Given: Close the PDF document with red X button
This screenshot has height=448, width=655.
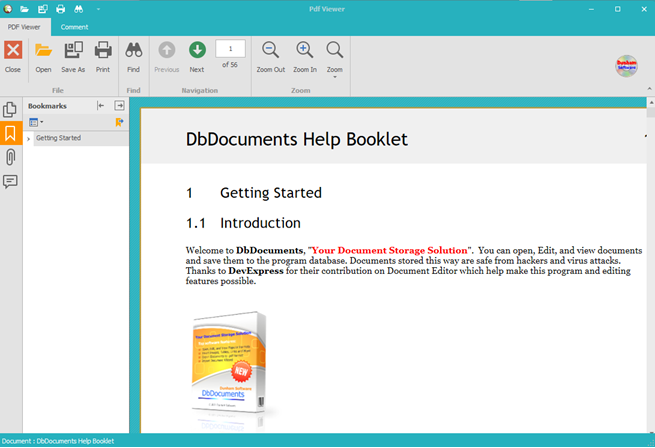Looking at the screenshot, I should [x=13, y=57].
